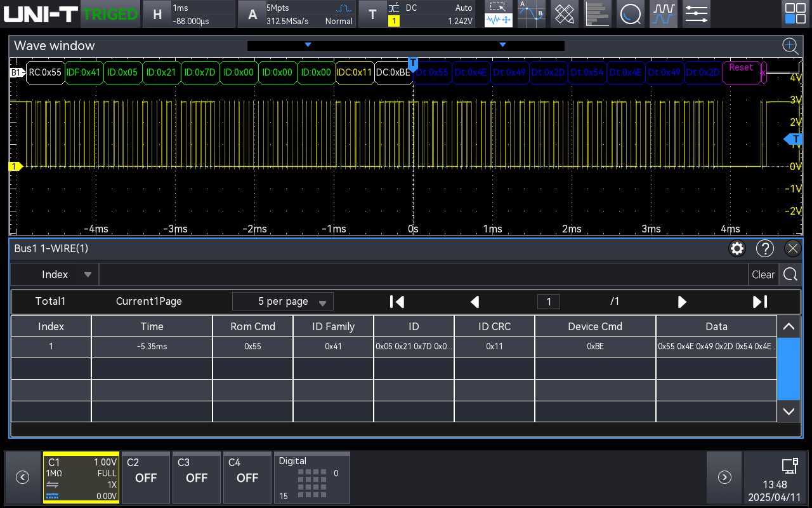Click the Data column header
The width and height of the screenshot is (812, 508).
click(x=716, y=326)
